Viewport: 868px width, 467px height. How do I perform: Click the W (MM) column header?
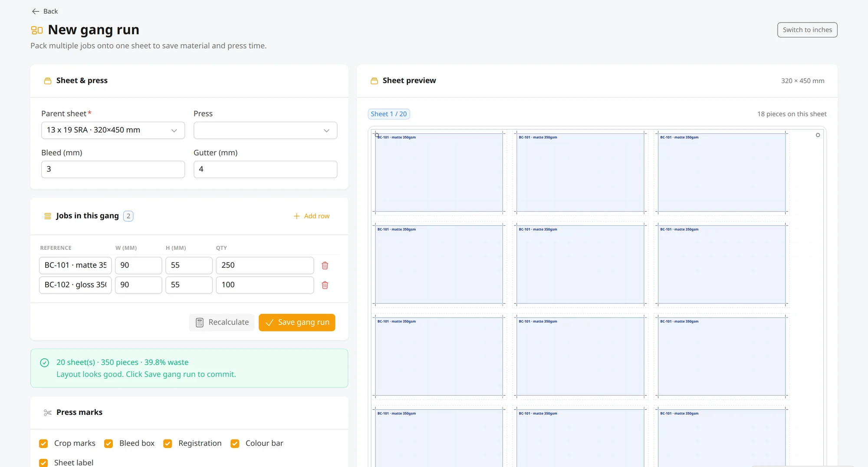126,248
